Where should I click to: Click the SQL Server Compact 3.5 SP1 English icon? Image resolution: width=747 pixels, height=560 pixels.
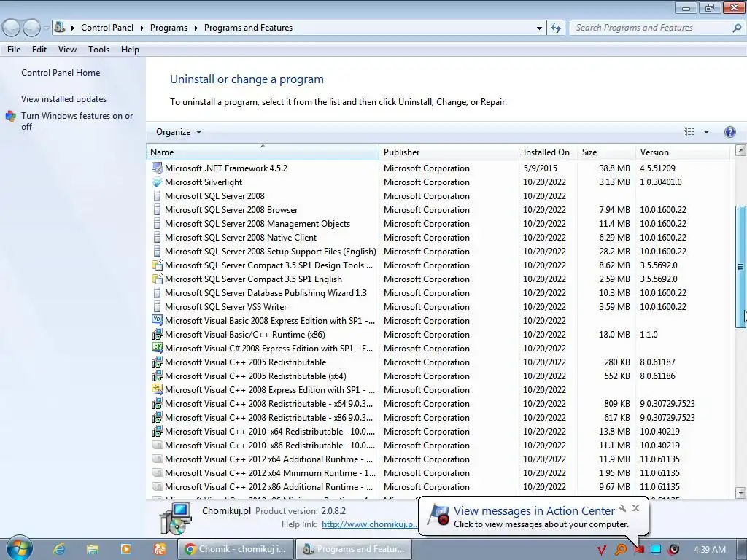click(157, 279)
